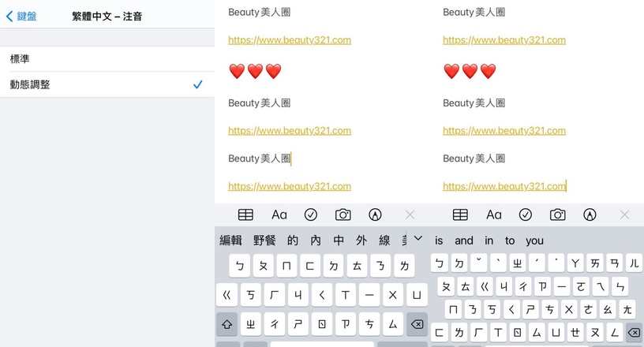Tap ㄡ key on the right keyboard
The image size is (644, 347).
[x=595, y=332]
